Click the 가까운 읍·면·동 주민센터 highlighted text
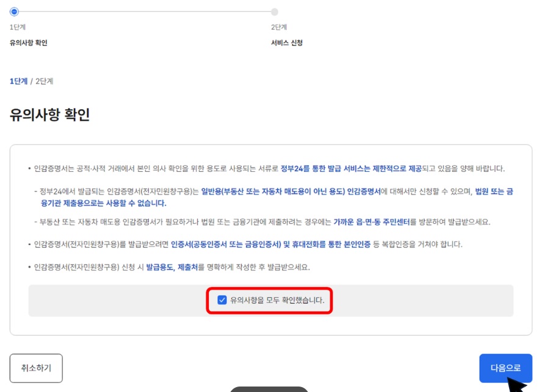Viewport: 539px width, 392px height. click(x=372, y=222)
